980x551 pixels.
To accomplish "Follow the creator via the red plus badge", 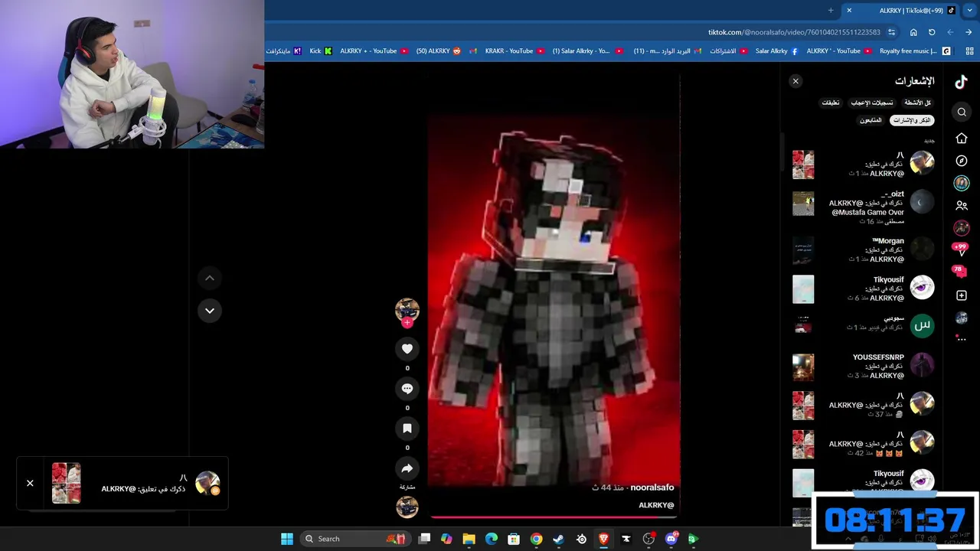I will [407, 323].
